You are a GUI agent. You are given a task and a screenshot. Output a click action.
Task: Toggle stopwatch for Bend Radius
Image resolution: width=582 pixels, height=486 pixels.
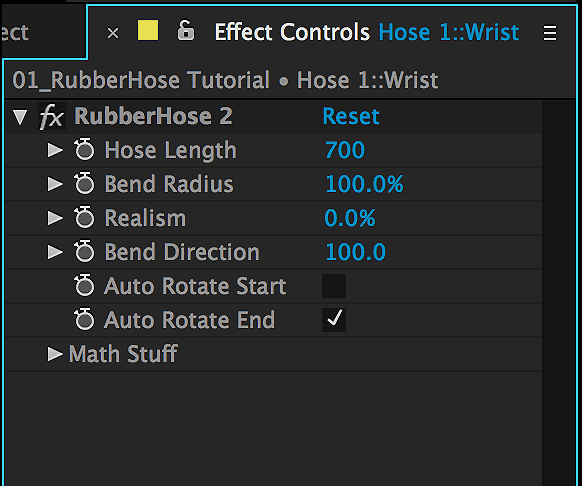pos(84,183)
